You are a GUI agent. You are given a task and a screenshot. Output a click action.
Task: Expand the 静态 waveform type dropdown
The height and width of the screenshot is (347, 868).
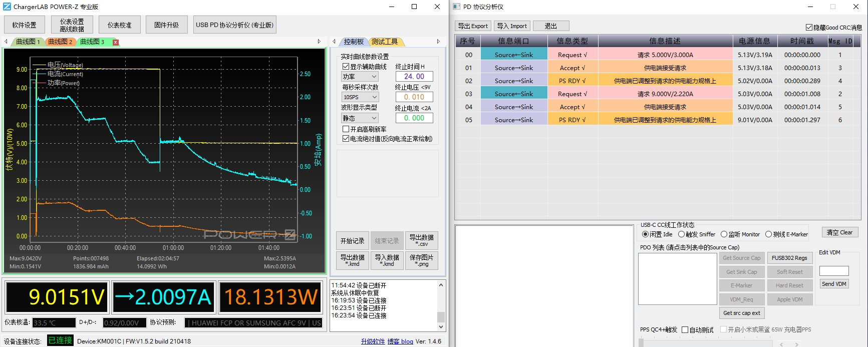tap(360, 118)
